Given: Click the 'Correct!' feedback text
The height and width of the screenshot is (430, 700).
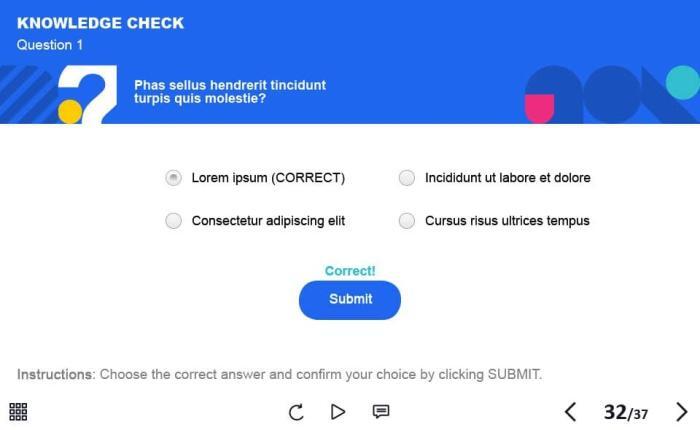Looking at the screenshot, I should tap(350, 271).
